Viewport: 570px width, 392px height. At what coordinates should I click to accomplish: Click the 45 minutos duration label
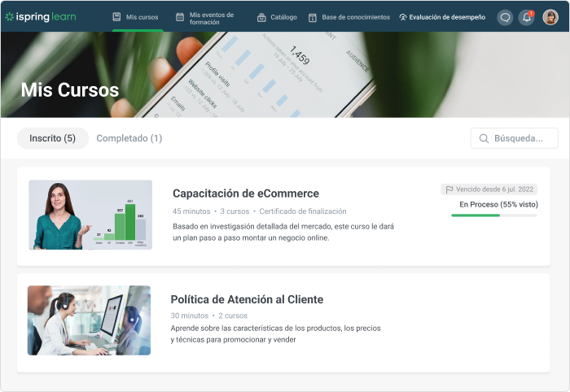(x=191, y=211)
